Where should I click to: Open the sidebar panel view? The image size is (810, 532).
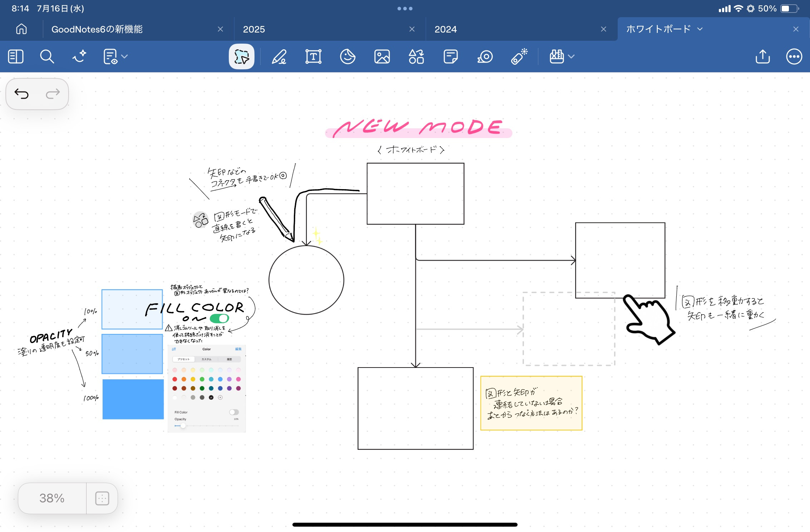16,56
